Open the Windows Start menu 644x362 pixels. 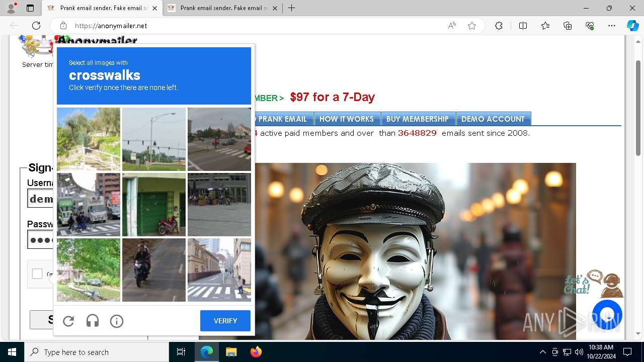(x=12, y=352)
